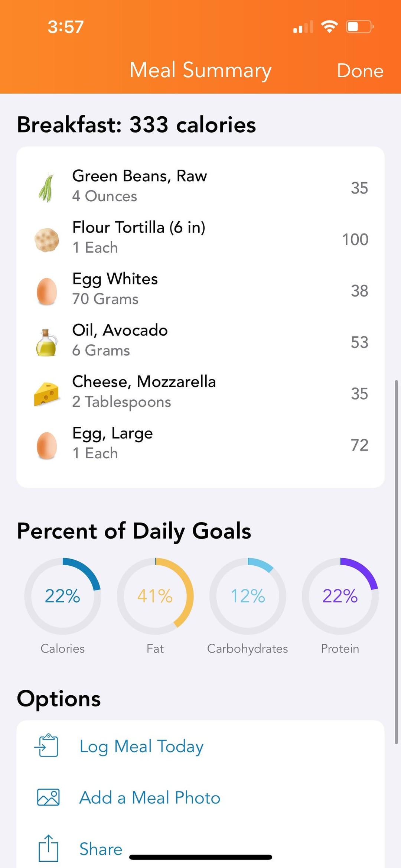Tap the avocado oil bottle icon
401x868 pixels.
click(x=46, y=343)
